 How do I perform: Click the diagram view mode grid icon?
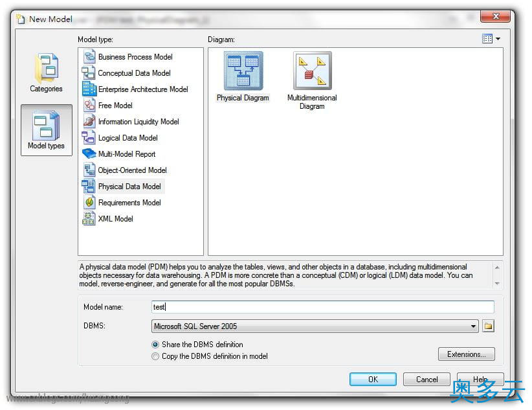pos(487,39)
